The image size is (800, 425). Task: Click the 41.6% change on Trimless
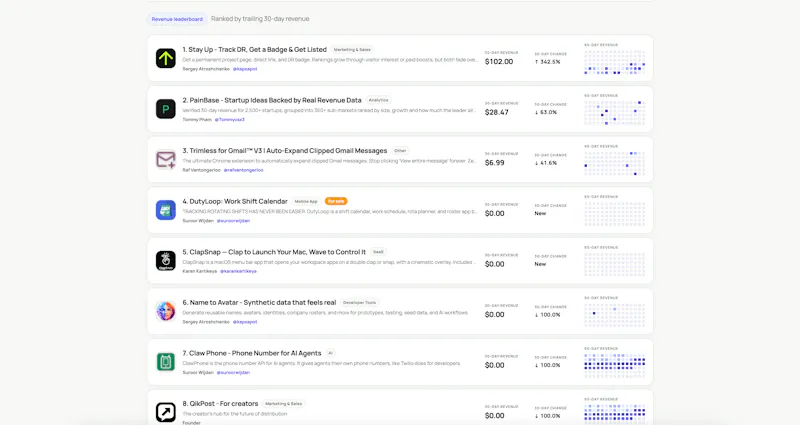[x=546, y=163]
